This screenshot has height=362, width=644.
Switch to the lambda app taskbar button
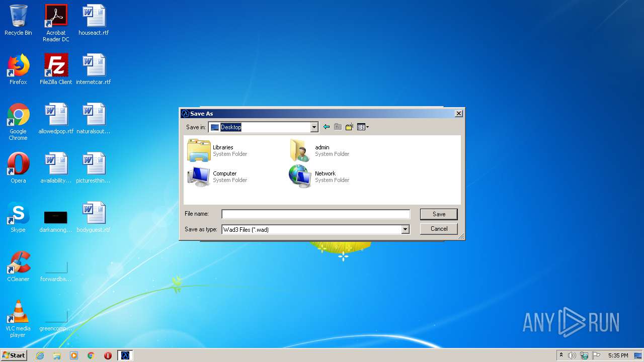[x=125, y=355]
